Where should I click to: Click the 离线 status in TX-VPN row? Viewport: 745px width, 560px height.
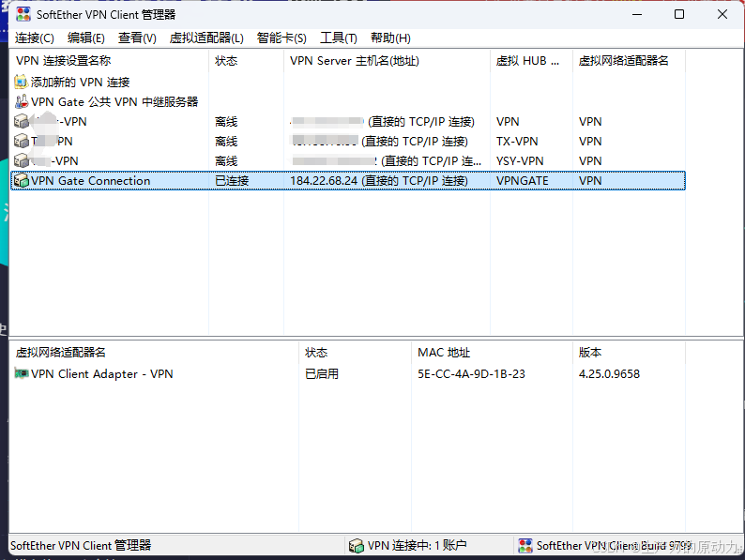[x=226, y=141]
